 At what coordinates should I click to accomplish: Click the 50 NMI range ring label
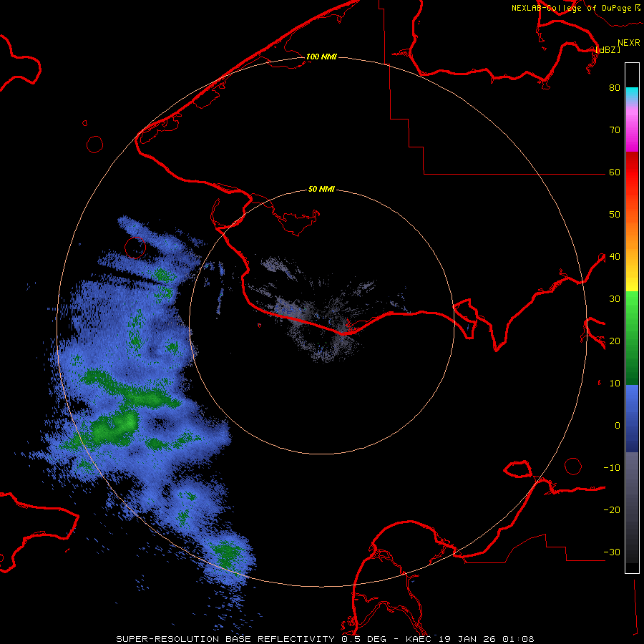pyautogui.click(x=321, y=189)
